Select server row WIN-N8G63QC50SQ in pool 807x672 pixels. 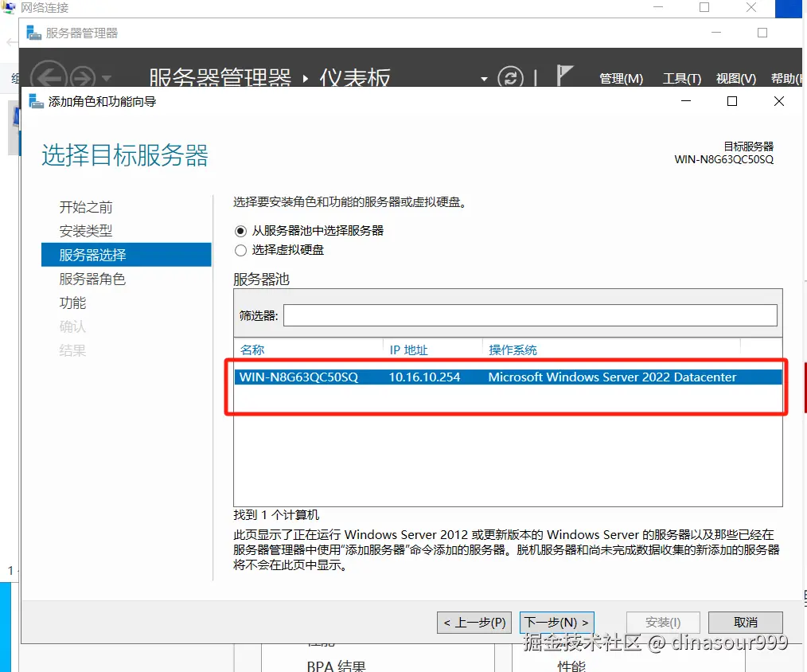[508, 377]
